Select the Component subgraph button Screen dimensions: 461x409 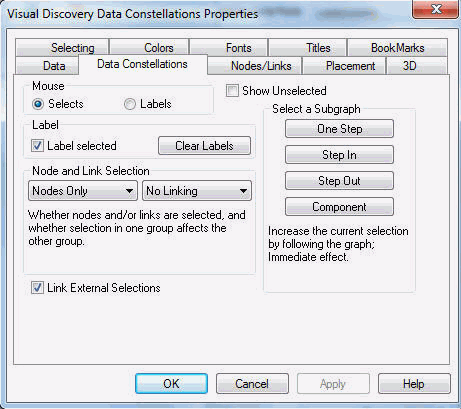[x=339, y=207]
